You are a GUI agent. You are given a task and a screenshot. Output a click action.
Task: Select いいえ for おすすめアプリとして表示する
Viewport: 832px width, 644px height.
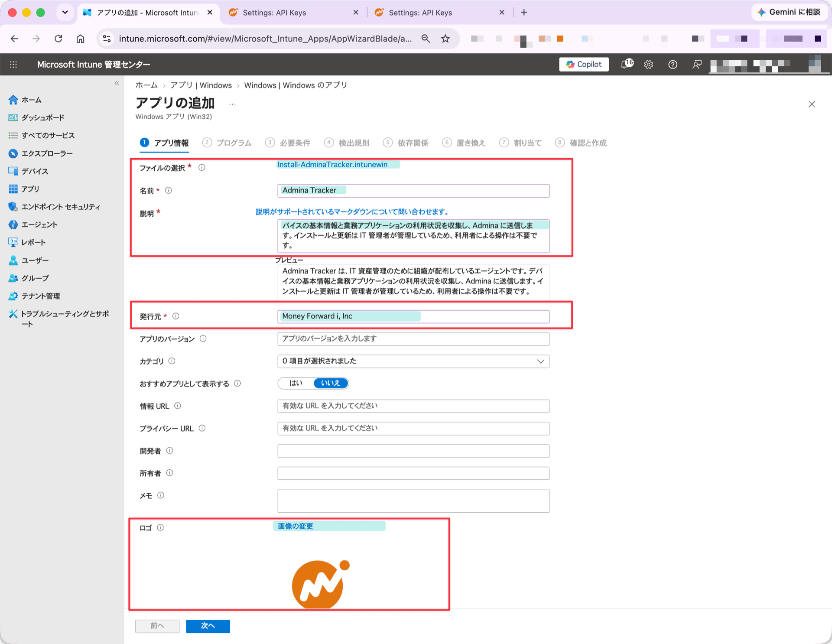tap(331, 383)
